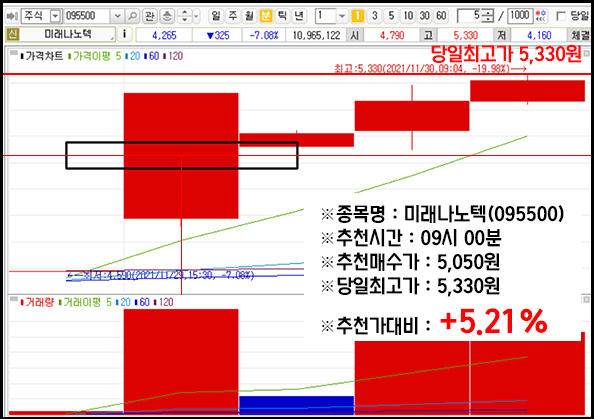Click the stepper arrows beside value 5

488,16
